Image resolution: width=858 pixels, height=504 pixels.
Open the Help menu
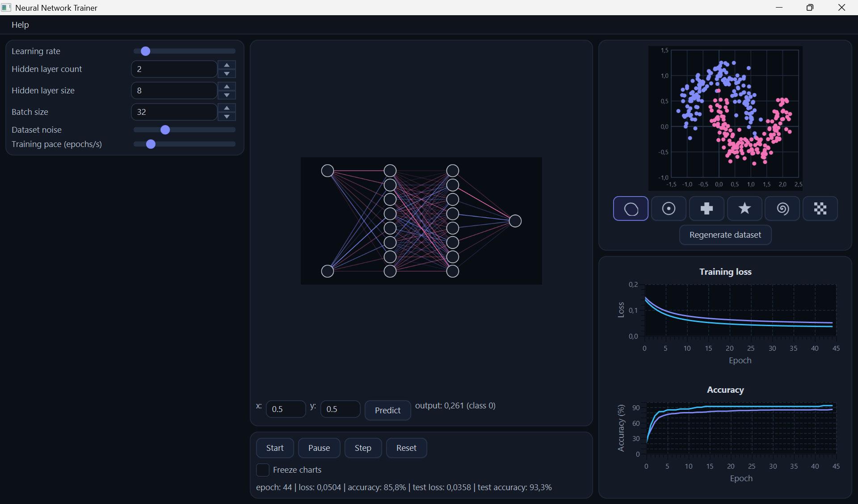(20, 25)
